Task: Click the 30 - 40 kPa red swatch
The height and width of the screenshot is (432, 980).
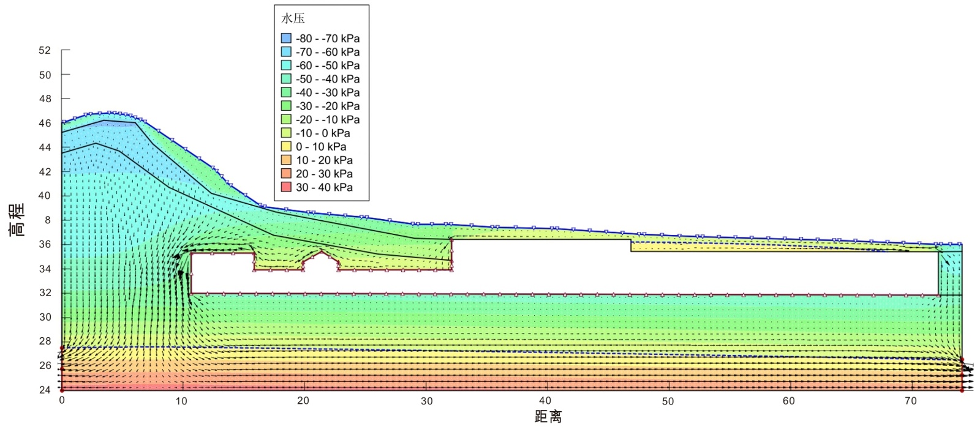Action: click(286, 187)
